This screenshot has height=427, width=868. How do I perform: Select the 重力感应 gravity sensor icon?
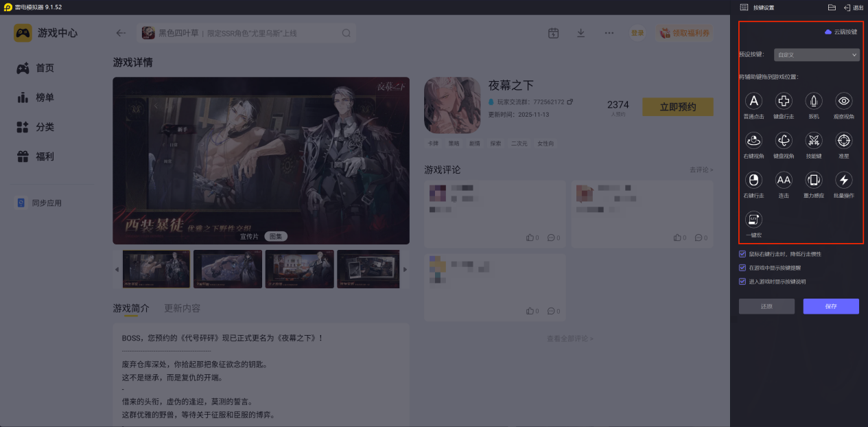click(x=813, y=181)
